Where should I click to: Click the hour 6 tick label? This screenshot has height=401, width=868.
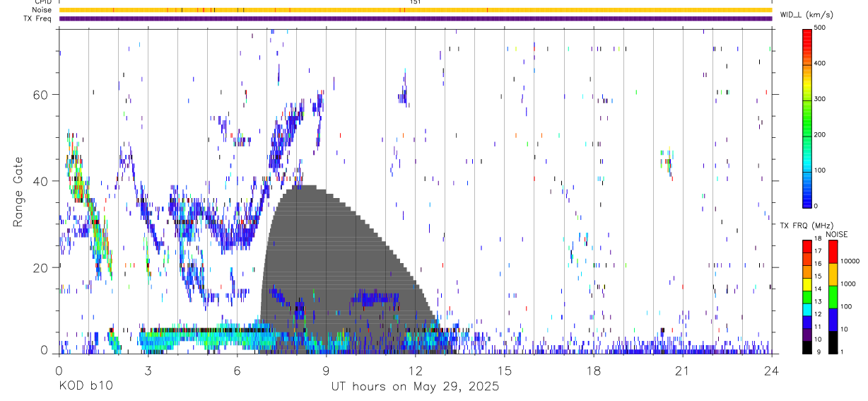[237, 371]
